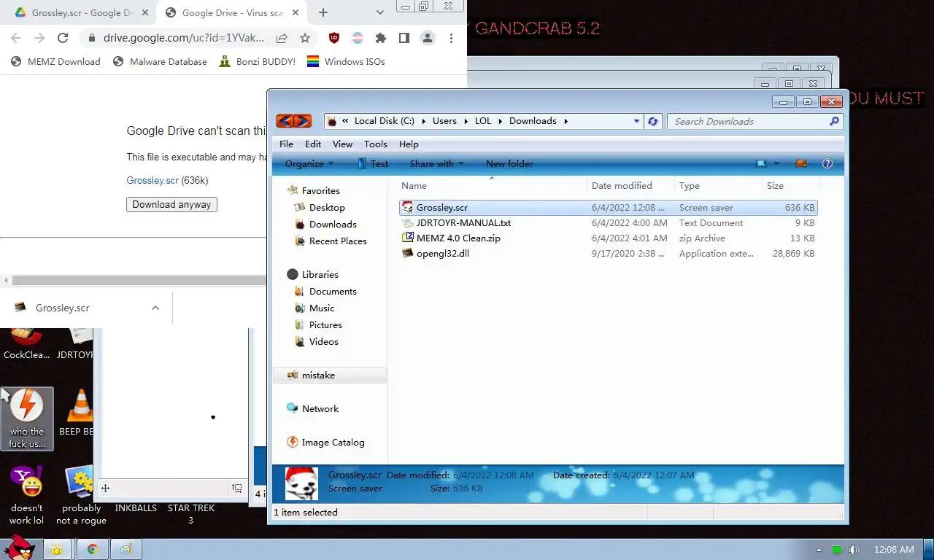Screen dimensions: 934x560
Task: Click the Chrome address bar URL
Action: click(184, 38)
